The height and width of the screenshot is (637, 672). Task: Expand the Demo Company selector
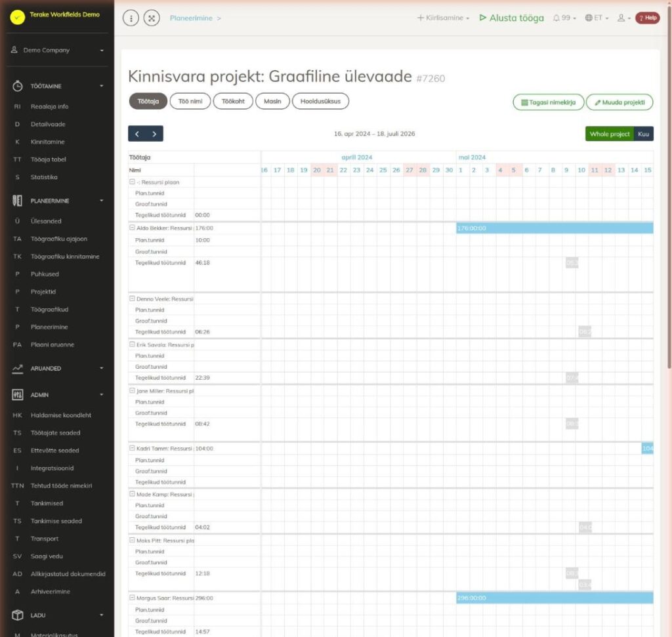click(x=57, y=50)
